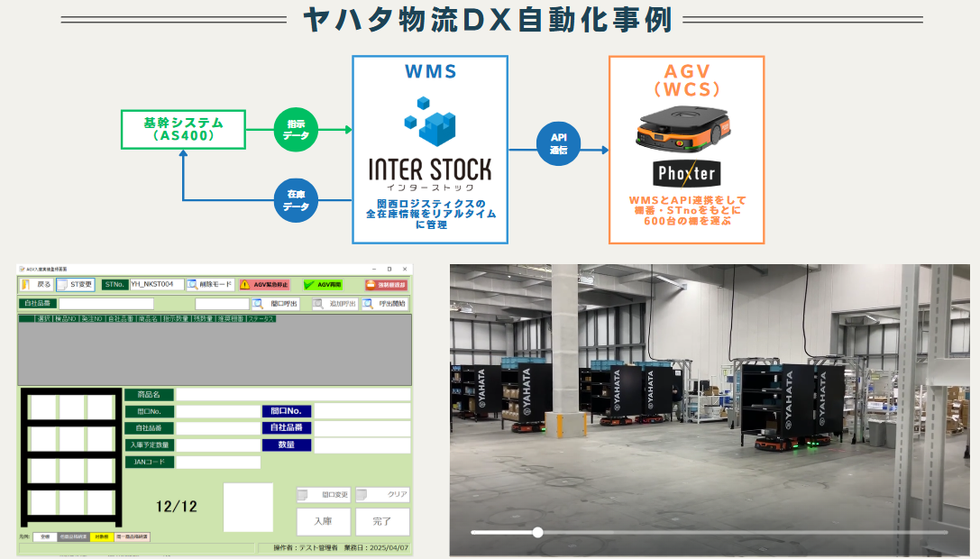Maximize the AGV application window
The width and height of the screenshot is (980, 559).
[389, 269]
